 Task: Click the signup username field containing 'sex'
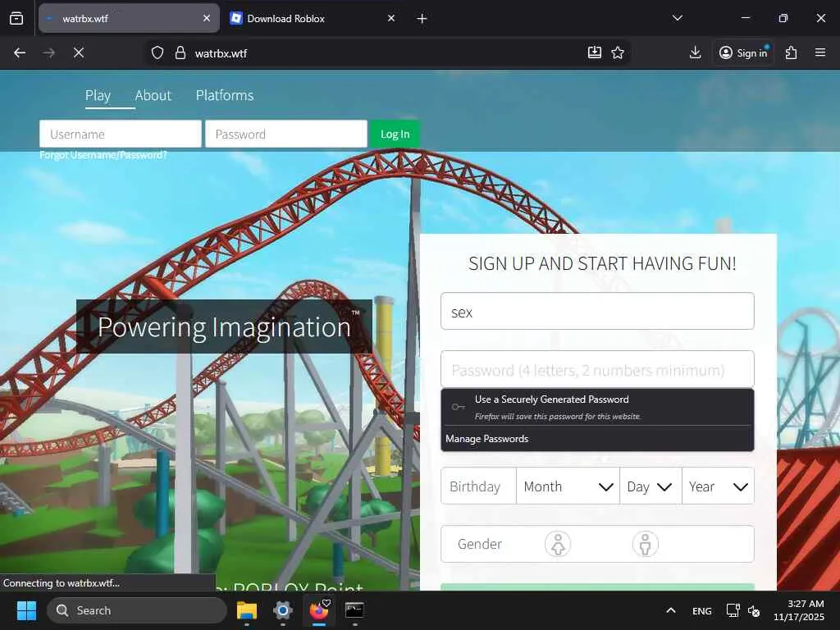pos(597,311)
